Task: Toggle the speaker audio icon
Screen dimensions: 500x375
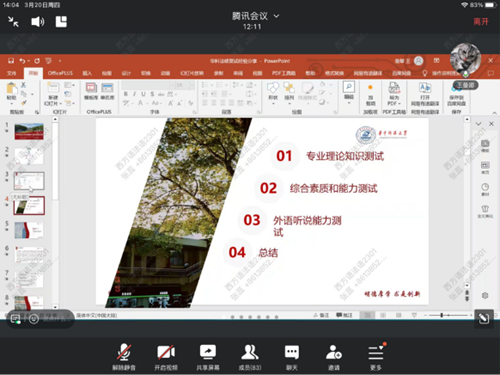Action: [x=38, y=22]
